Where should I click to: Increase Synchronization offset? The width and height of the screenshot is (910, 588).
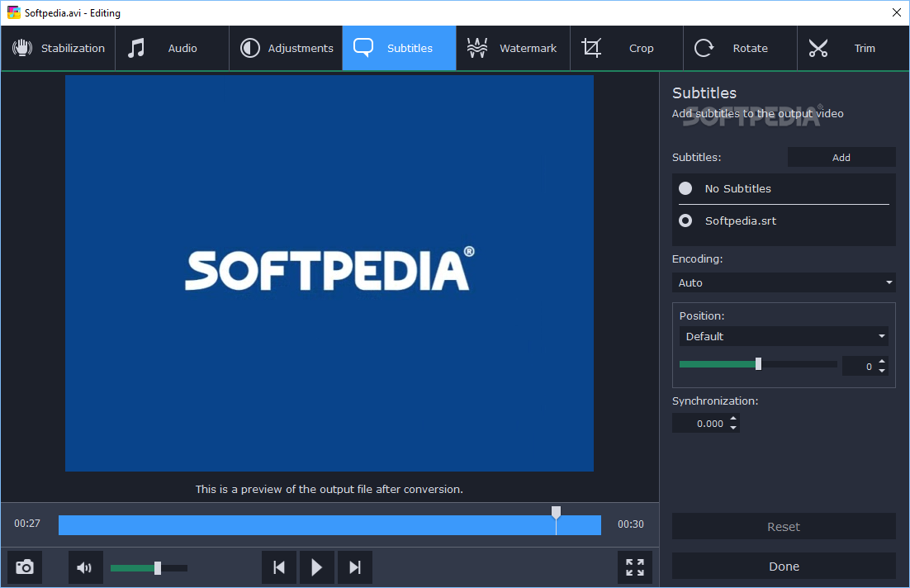coord(733,419)
